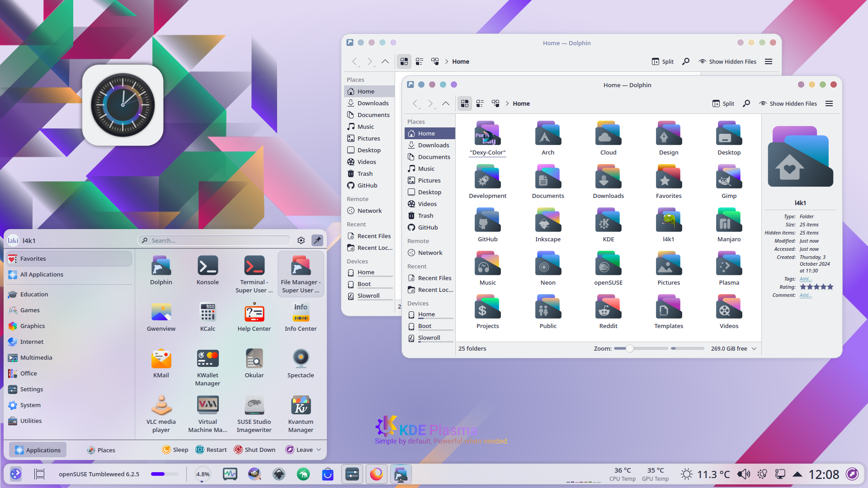Toggle the pin button on application menu

(x=317, y=240)
